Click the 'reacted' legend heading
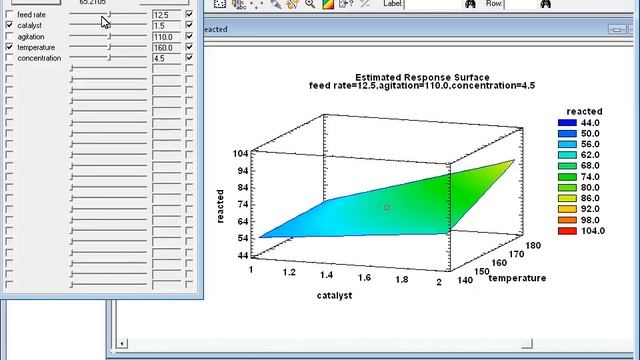 (584, 111)
